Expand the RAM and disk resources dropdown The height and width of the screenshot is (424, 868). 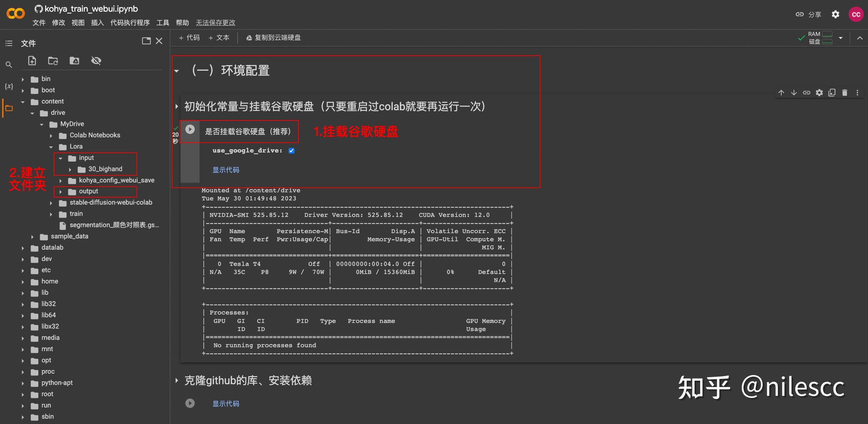[x=841, y=37]
